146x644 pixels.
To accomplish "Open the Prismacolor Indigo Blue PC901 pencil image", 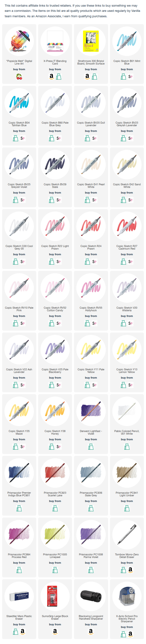I will [x=19, y=473].
